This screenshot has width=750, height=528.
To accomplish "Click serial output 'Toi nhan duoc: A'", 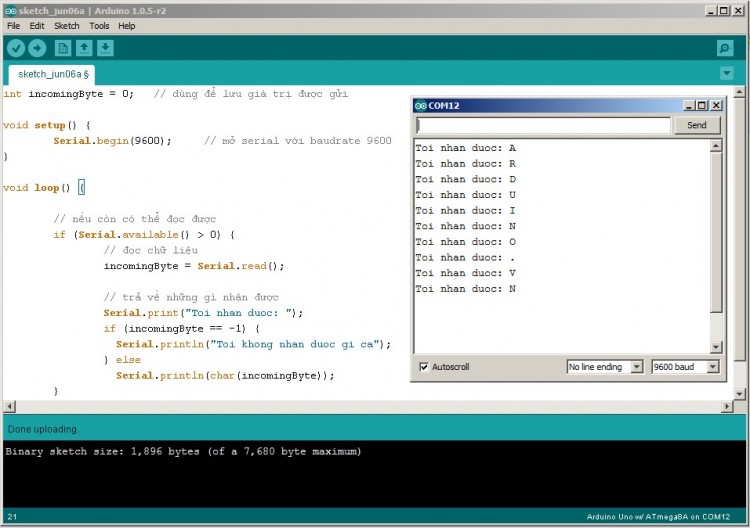I will (x=465, y=148).
